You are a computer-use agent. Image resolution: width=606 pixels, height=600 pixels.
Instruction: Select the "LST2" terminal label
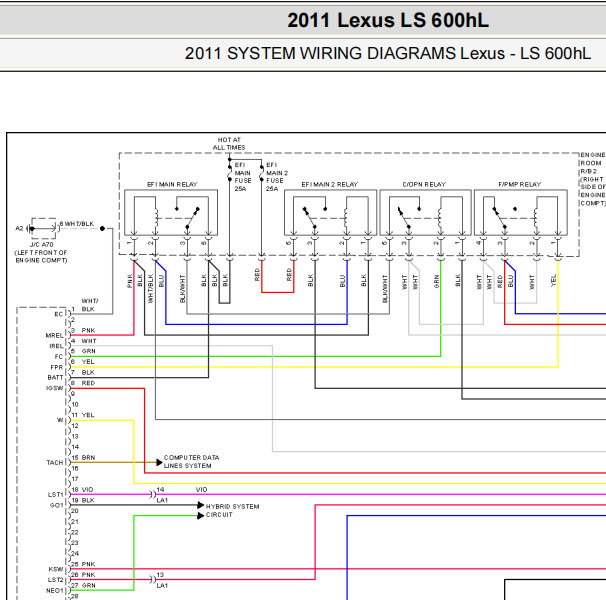55,580
